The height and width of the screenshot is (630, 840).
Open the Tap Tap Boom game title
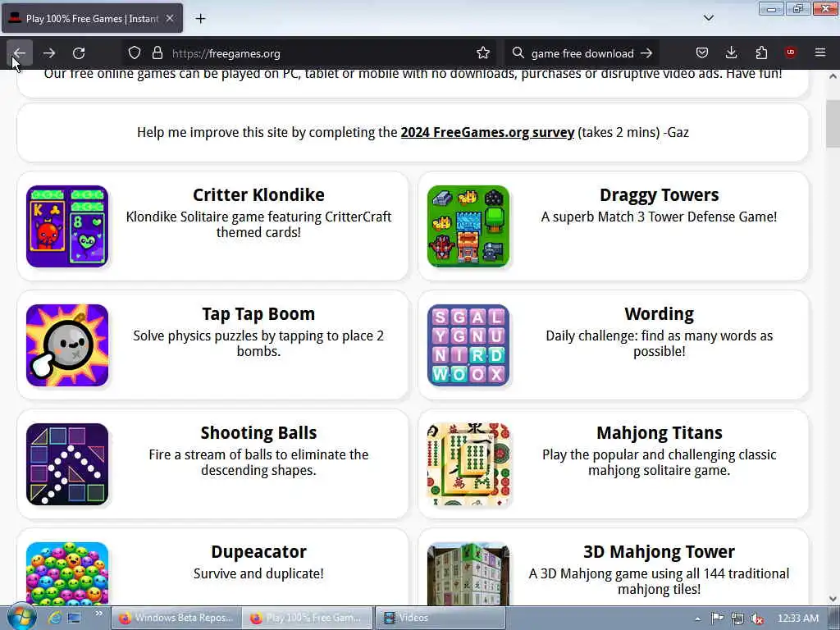click(x=258, y=314)
